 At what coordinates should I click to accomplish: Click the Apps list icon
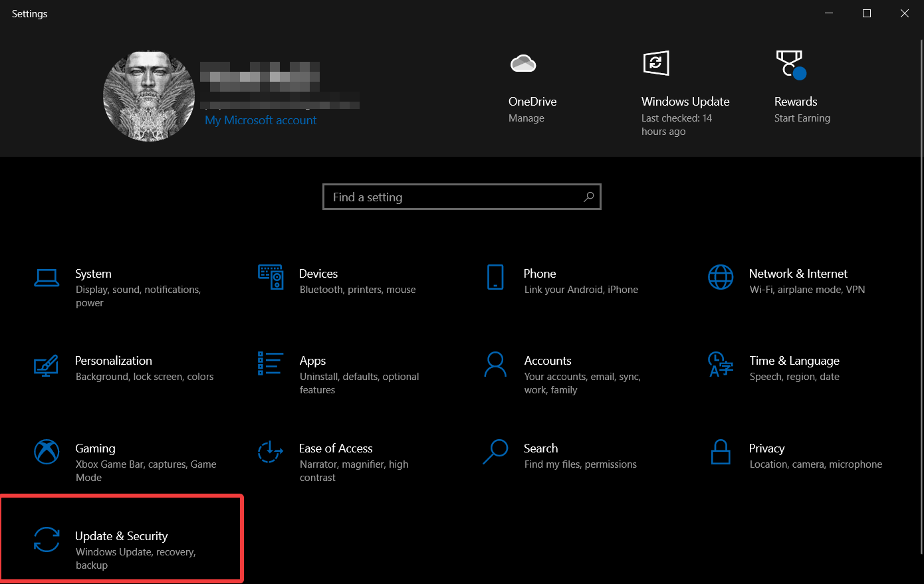(x=271, y=364)
